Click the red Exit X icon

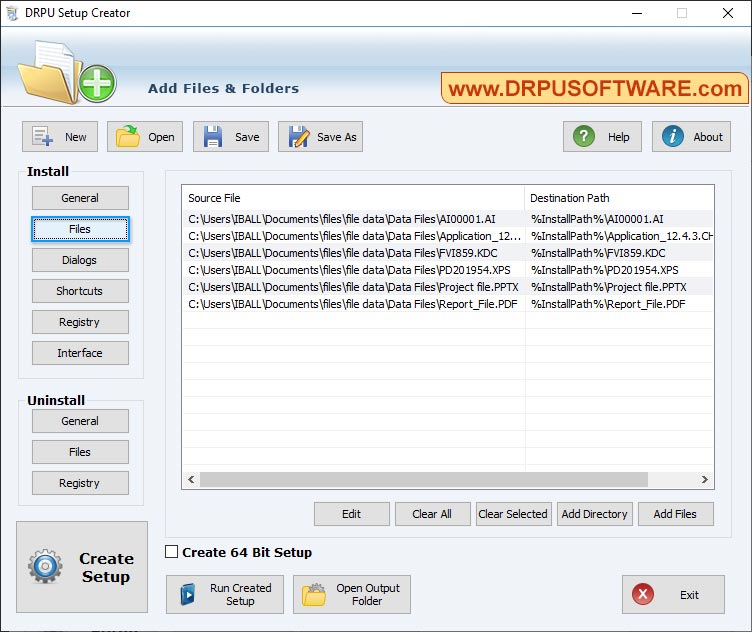(x=643, y=595)
